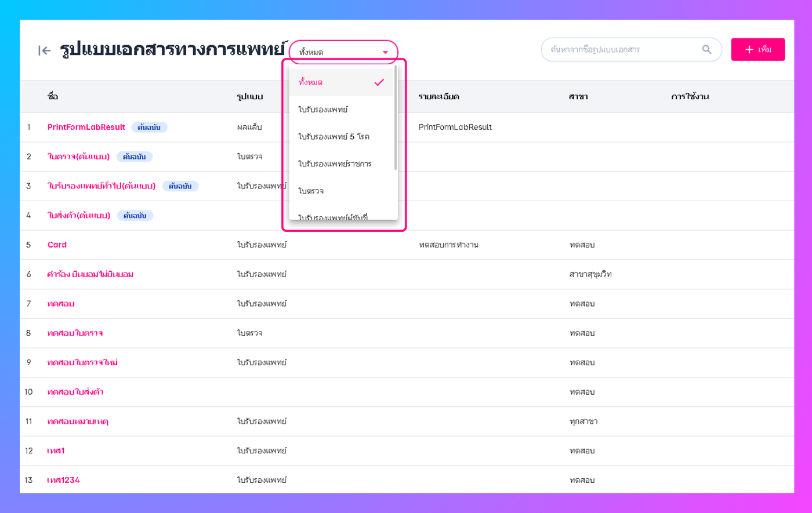Click the page title รูปแบบเอกสารทางการแพทย์

[x=173, y=50]
